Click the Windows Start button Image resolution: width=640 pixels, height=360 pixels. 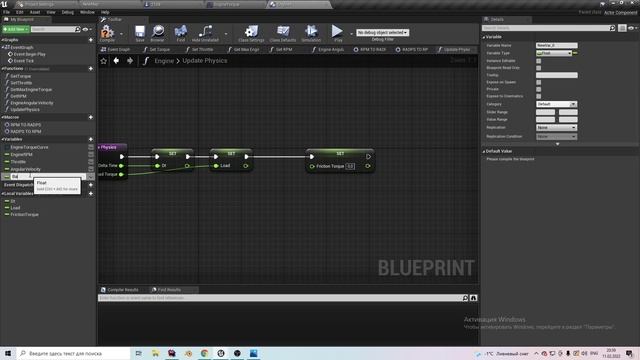[x=8, y=353]
